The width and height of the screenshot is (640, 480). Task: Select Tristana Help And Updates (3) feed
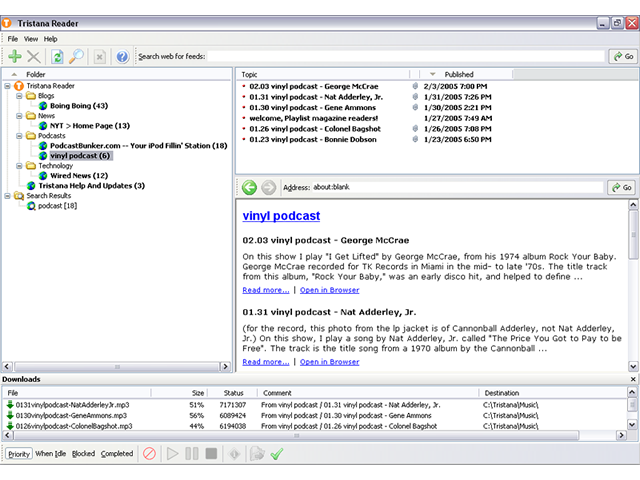(91, 186)
